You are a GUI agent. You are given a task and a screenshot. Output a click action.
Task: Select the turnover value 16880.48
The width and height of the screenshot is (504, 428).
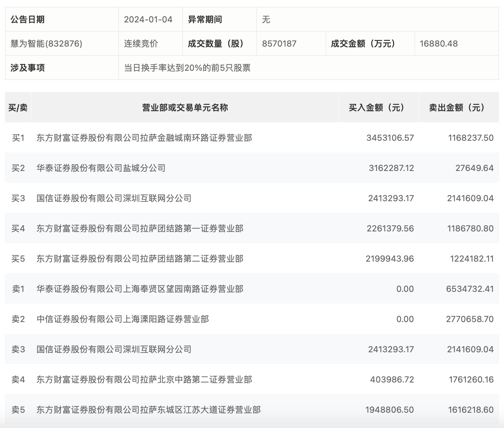click(x=439, y=43)
